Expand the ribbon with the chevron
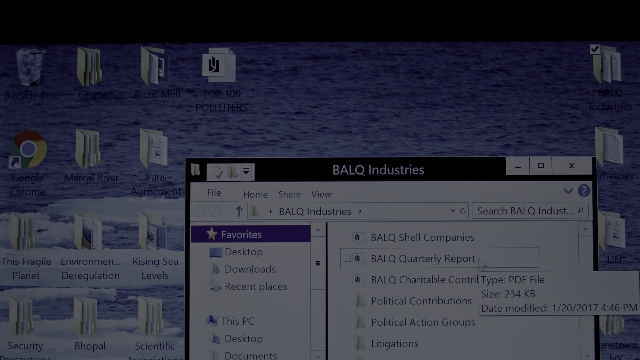The image size is (640, 360). 568,191
